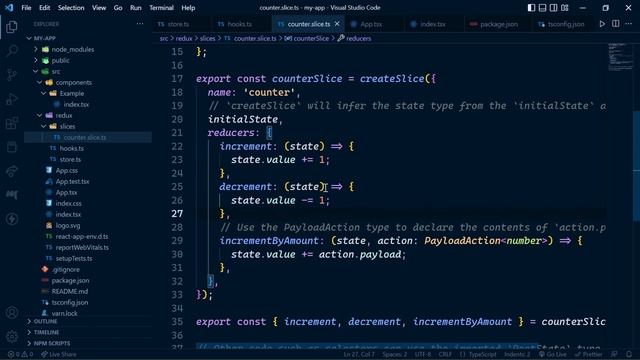640x360 pixels.
Task: Open the File menu
Action: tap(26, 8)
